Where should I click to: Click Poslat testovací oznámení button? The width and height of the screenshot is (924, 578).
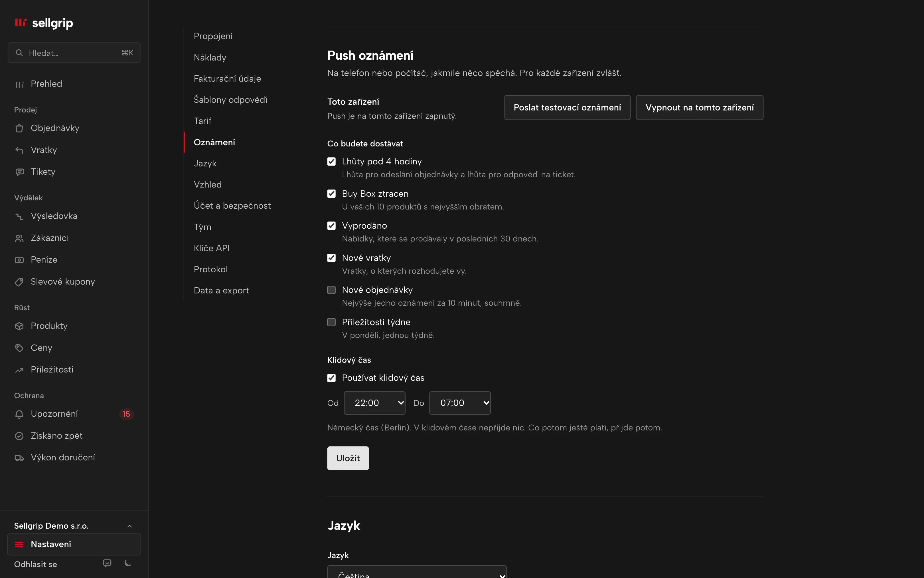(x=568, y=108)
